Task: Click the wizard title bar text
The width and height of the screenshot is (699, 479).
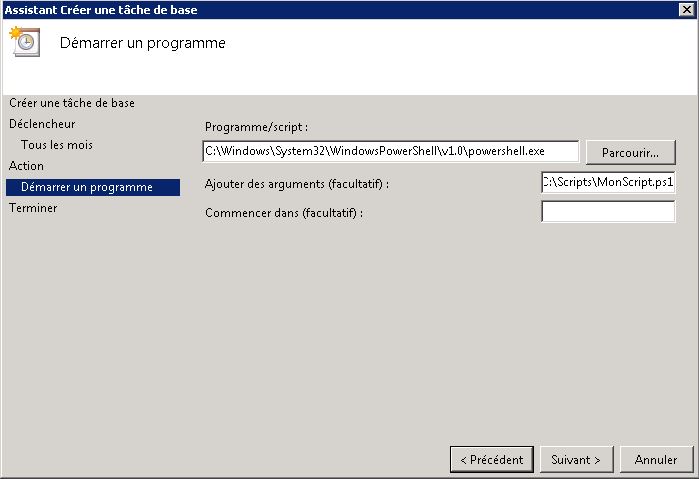Action: [x=101, y=10]
